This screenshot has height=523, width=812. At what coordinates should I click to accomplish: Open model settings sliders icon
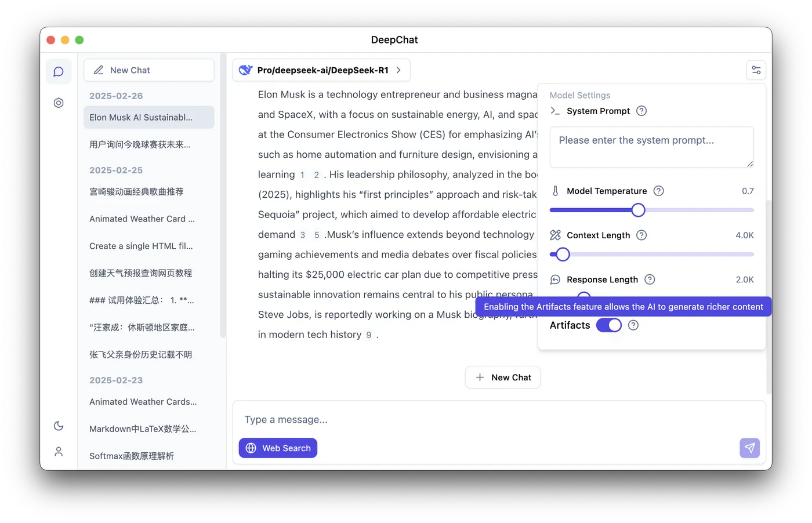click(756, 70)
